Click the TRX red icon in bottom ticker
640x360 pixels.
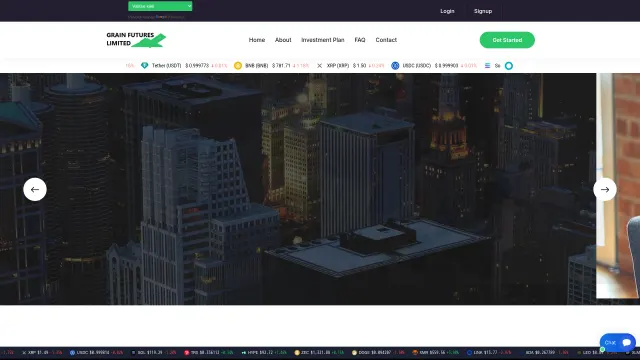point(187,353)
